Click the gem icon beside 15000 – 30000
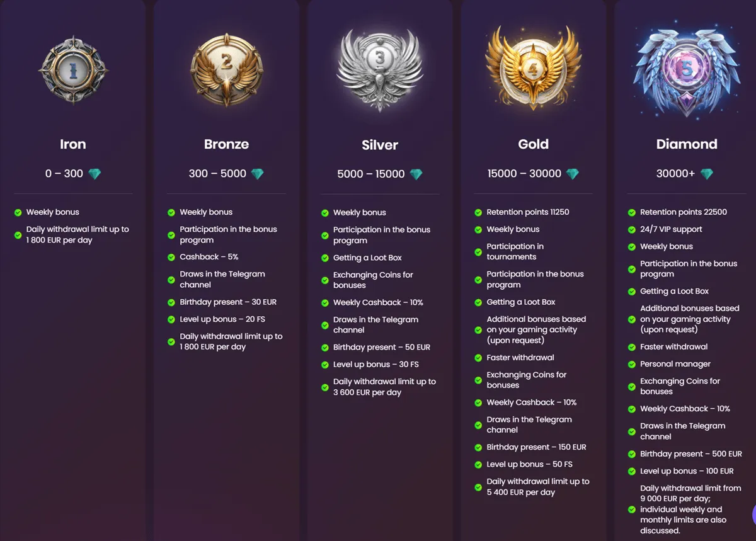This screenshot has width=756, height=541. click(572, 174)
